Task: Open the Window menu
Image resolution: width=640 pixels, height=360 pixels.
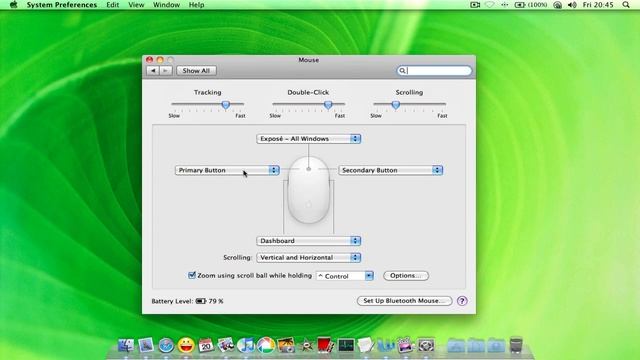Action: [166, 5]
